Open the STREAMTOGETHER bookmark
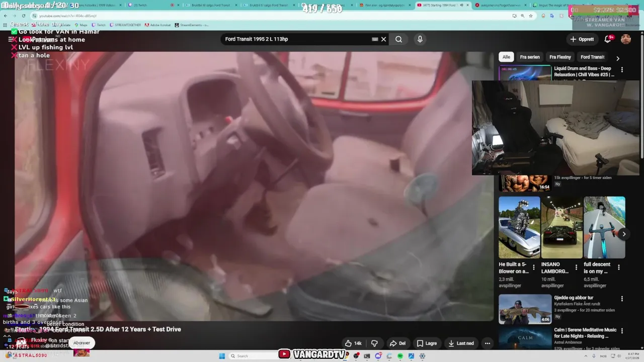 [x=126, y=25]
